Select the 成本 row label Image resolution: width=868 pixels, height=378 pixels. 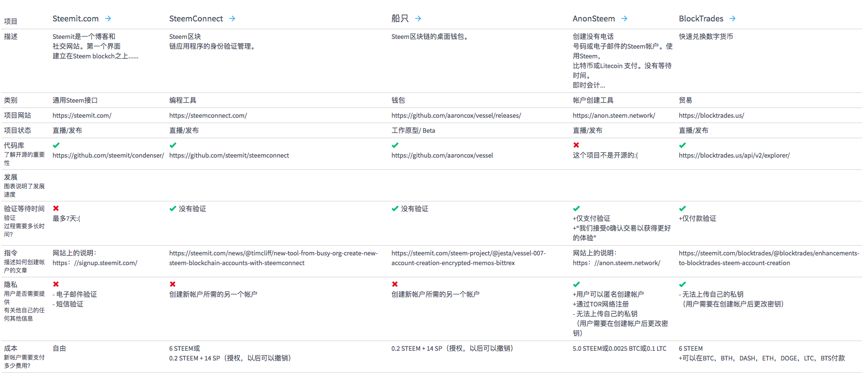coord(11,348)
